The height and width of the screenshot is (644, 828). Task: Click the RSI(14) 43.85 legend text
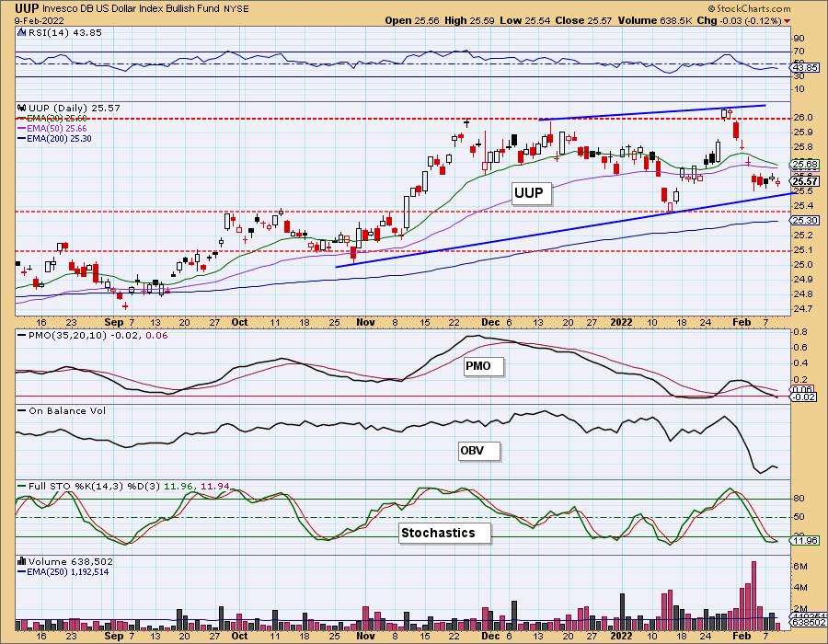(x=65, y=32)
